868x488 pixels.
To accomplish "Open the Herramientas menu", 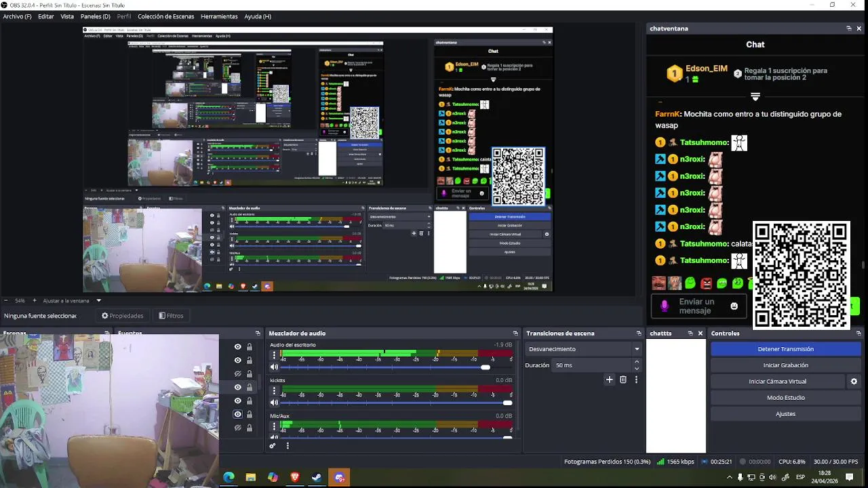I will (219, 16).
